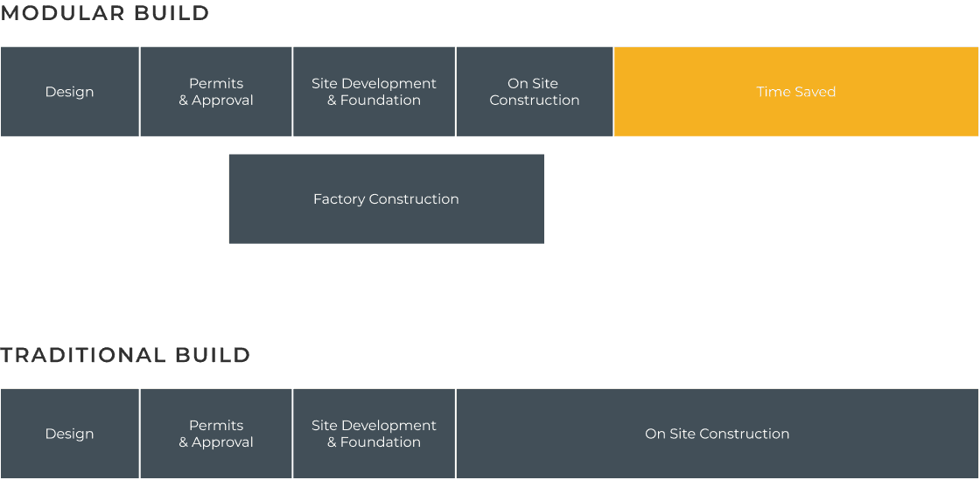Viewport: 980px width, 480px height.
Task: Click the yellow Time Saved block
Action: (796, 92)
